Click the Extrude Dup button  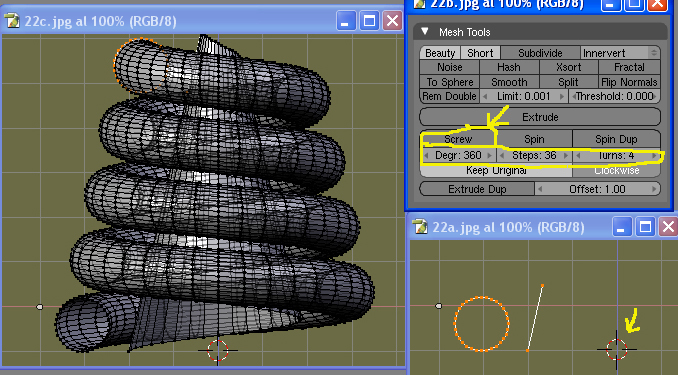click(477, 189)
